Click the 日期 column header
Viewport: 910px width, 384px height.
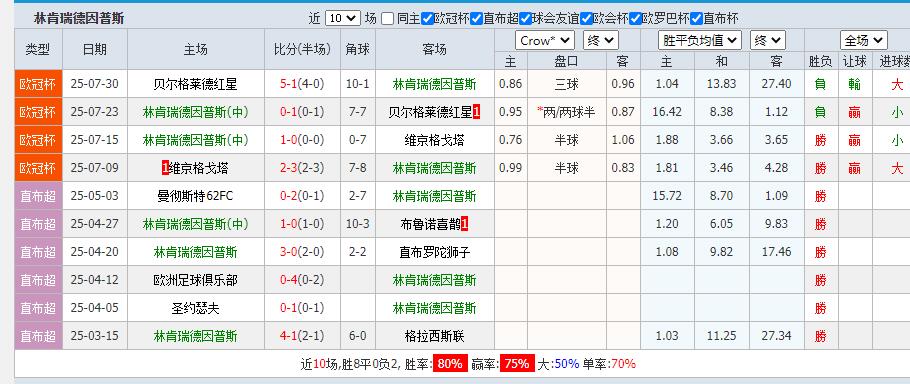tap(95, 49)
